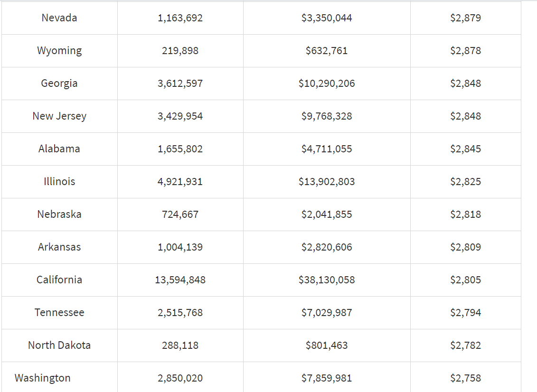
Task: Click New Jersey's $9,768,328 cell
Action: coord(327,116)
